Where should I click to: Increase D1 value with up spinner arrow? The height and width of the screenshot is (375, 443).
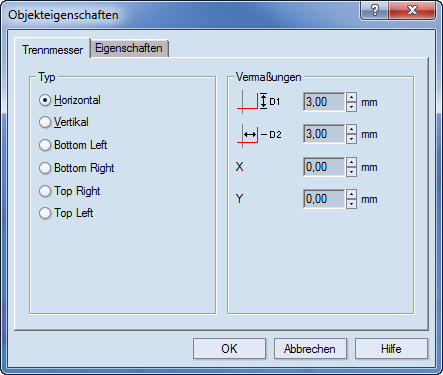click(x=351, y=97)
